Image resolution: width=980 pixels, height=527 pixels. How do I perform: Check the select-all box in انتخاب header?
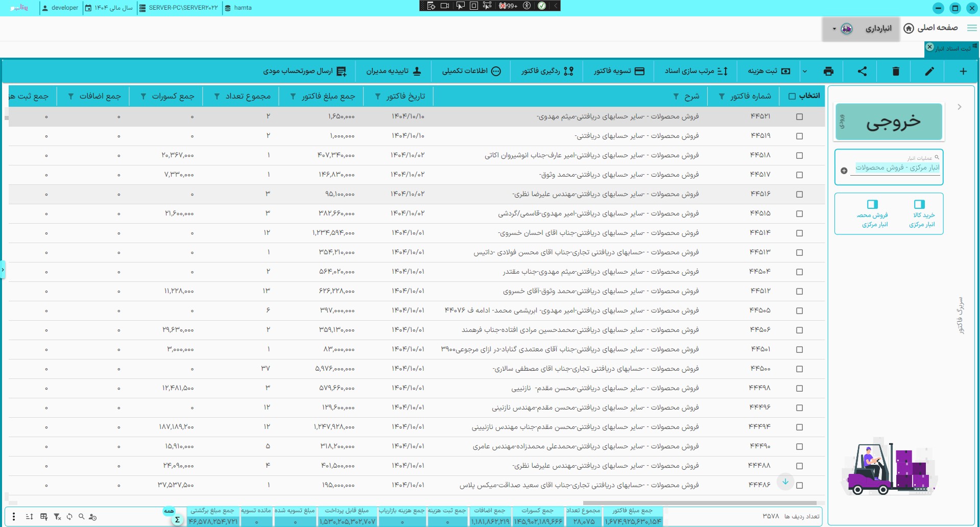point(792,96)
